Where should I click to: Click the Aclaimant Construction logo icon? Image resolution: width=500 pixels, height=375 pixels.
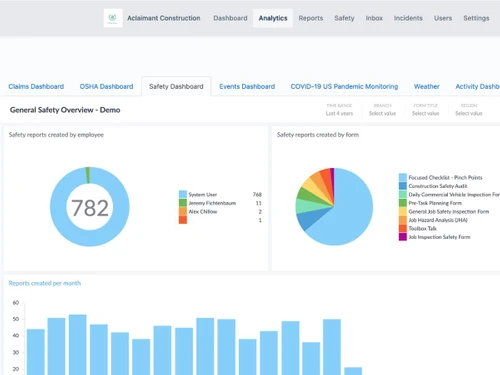click(x=113, y=18)
